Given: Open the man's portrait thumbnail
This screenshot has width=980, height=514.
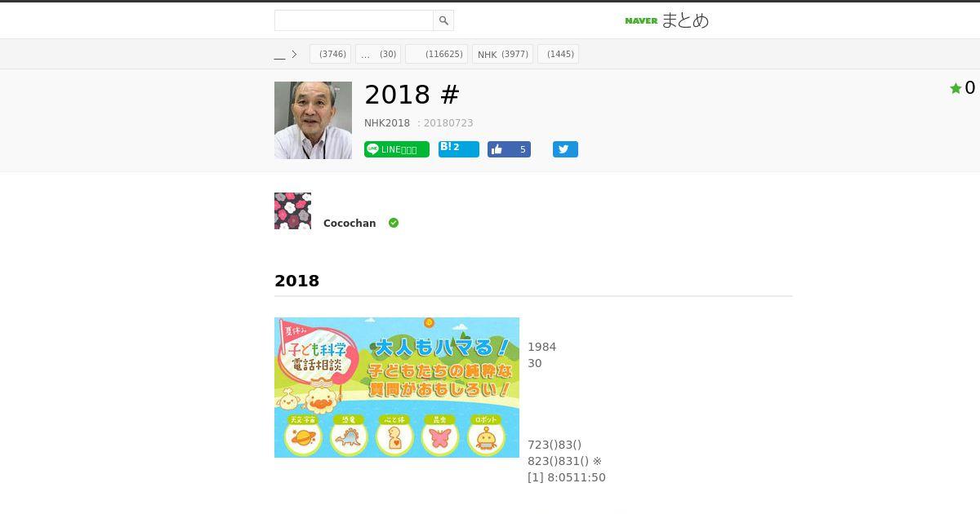Looking at the screenshot, I should (313, 120).
